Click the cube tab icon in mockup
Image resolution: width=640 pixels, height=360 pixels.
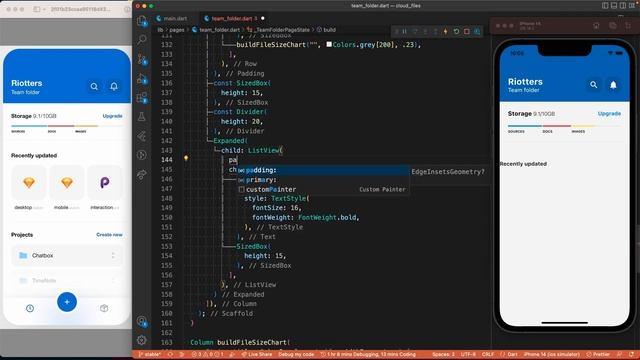point(104,309)
